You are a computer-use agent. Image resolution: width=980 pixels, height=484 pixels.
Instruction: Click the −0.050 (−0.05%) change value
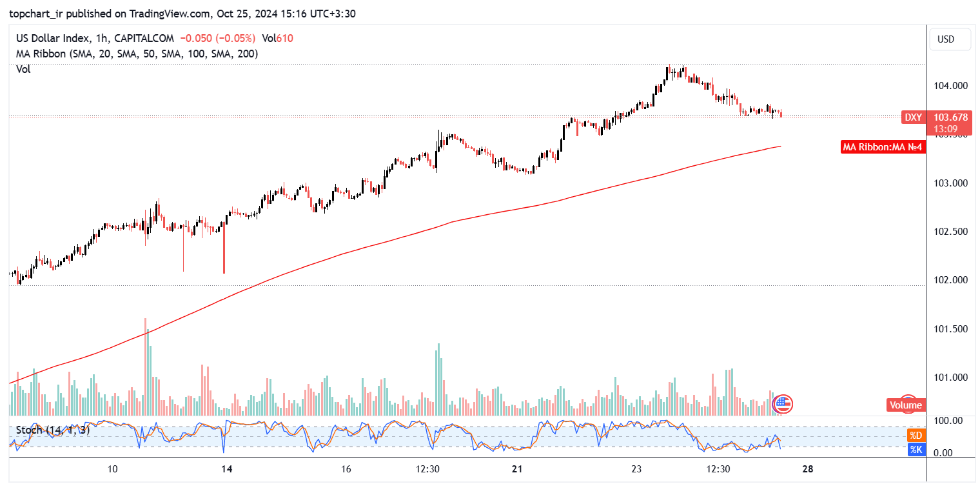(x=217, y=38)
